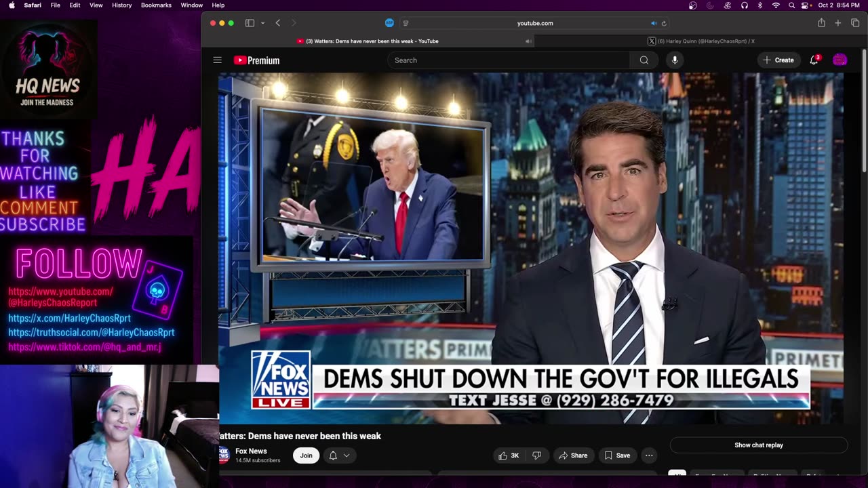868x488 pixels.
Task: Reload the YouTube page
Action: click(664, 23)
